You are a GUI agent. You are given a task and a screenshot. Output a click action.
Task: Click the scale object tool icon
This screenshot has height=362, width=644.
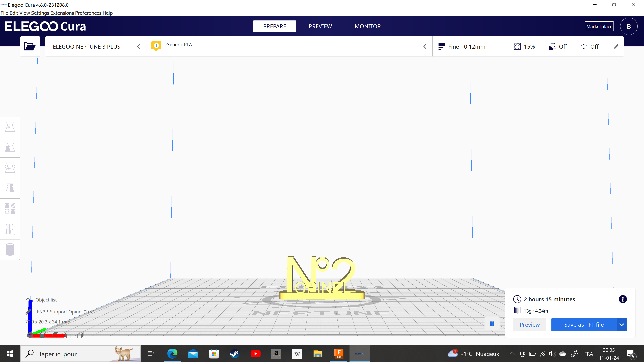coord(10,147)
